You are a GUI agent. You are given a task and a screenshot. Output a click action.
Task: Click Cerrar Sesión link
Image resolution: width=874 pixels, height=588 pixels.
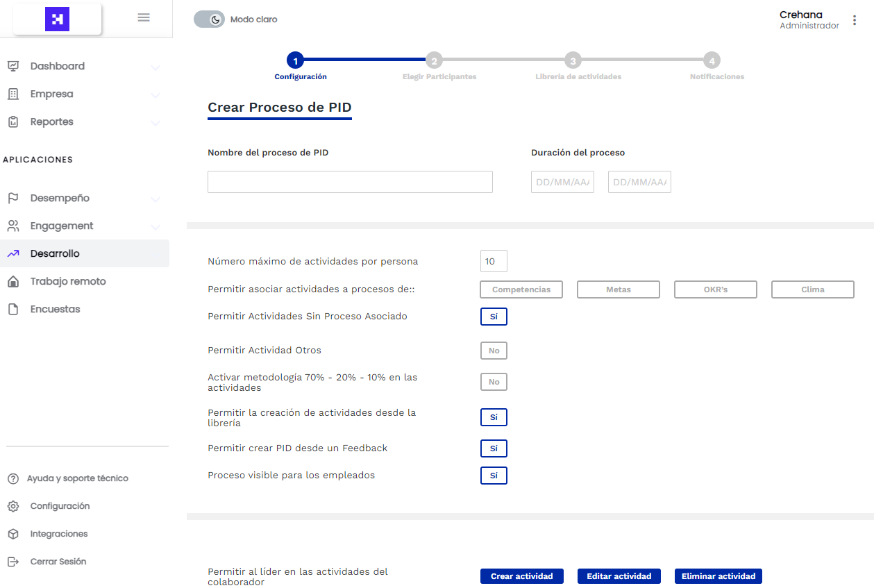click(58, 562)
